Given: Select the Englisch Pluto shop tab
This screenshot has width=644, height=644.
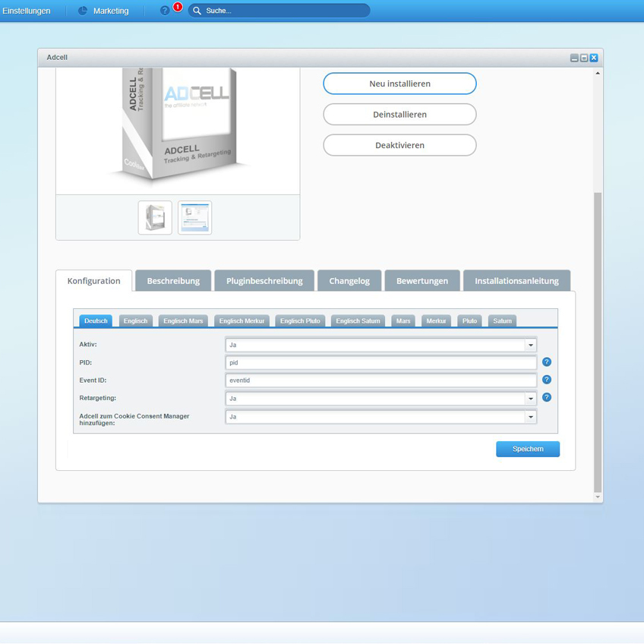Looking at the screenshot, I should coord(300,320).
